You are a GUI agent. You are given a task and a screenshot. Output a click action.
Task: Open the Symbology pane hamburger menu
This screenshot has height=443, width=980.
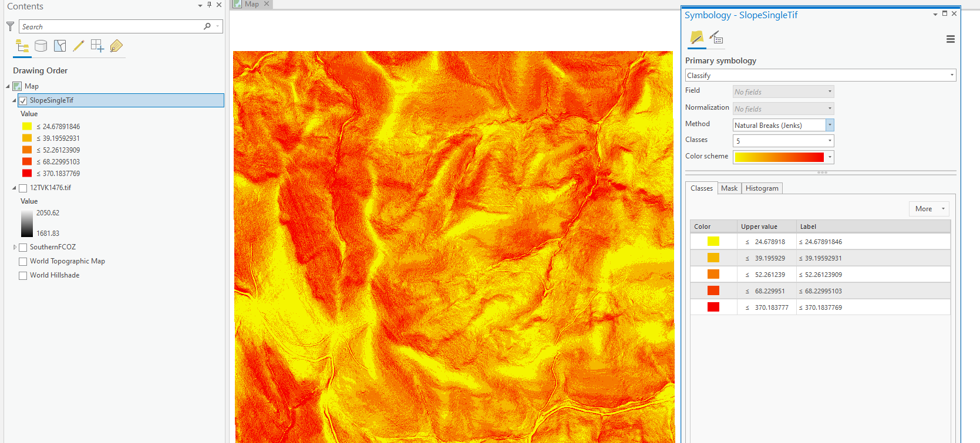click(x=951, y=39)
